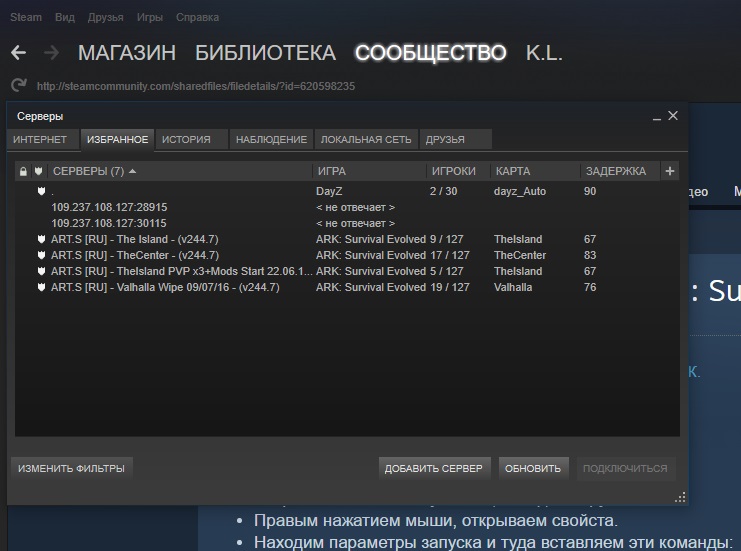
Task: Sort by the password lock column icon
Action: [x=23, y=171]
